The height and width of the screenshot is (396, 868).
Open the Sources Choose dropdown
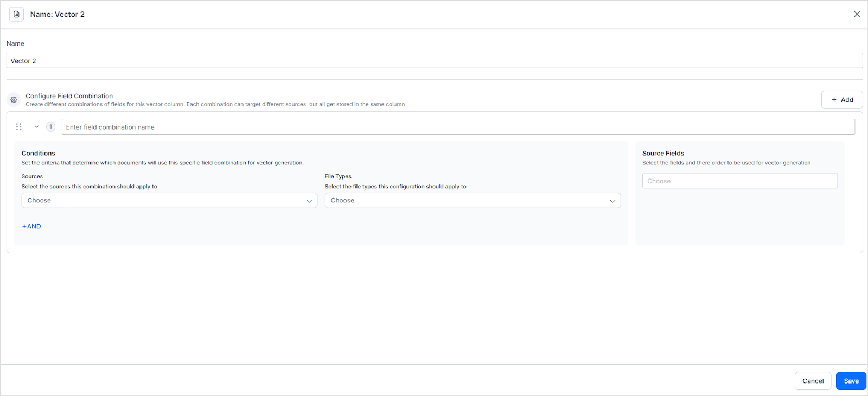pyautogui.click(x=163, y=201)
